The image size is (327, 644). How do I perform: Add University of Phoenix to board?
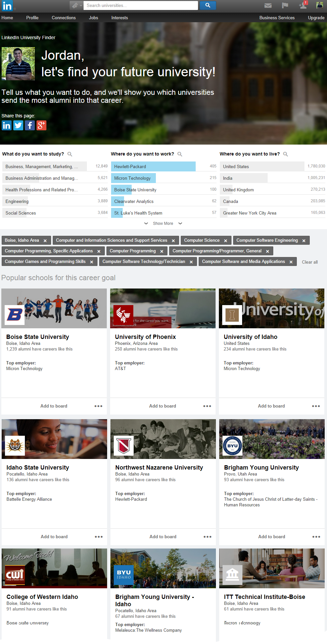pyautogui.click(x=163, y=406)
